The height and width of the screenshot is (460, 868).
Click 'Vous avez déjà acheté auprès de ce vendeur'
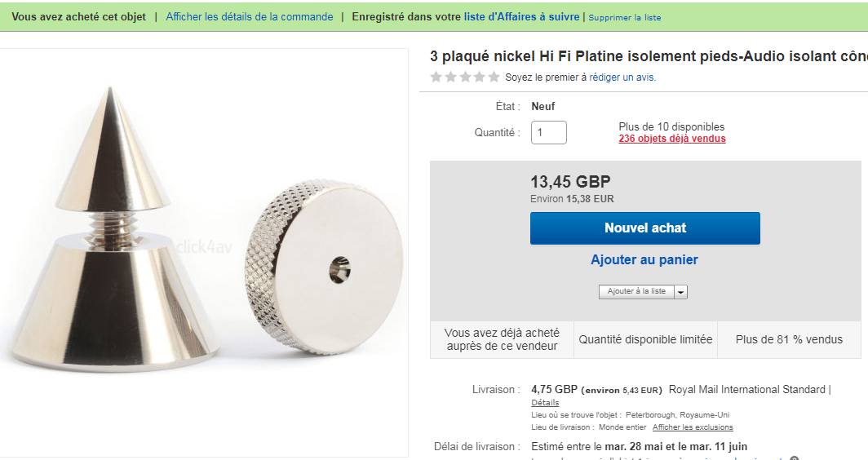pyautogui.click(x=502, y=339)
